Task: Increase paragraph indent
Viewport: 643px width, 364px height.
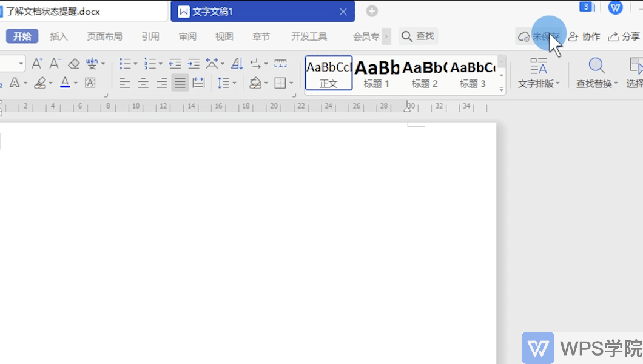Action: point(193,64)
